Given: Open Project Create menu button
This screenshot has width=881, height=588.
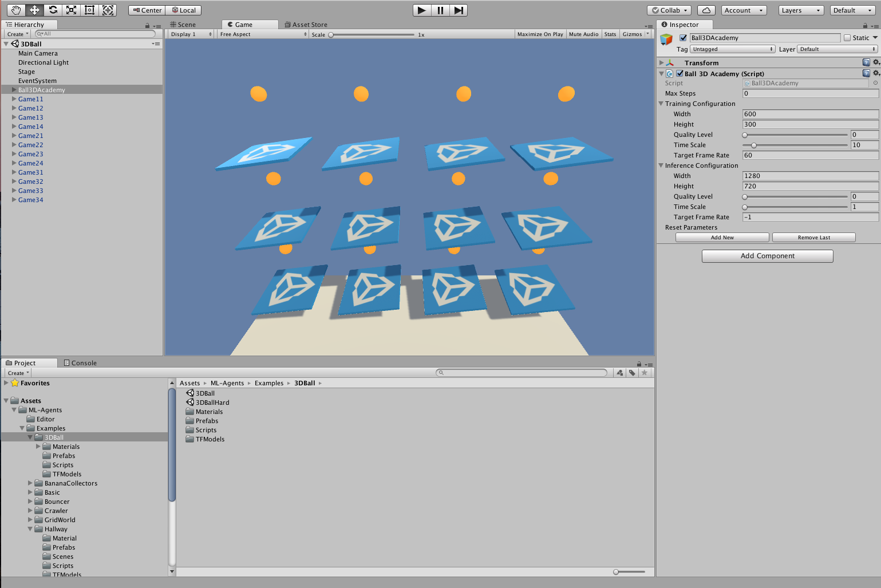Looking at the screenshot, I should click(x=18, y=373).
